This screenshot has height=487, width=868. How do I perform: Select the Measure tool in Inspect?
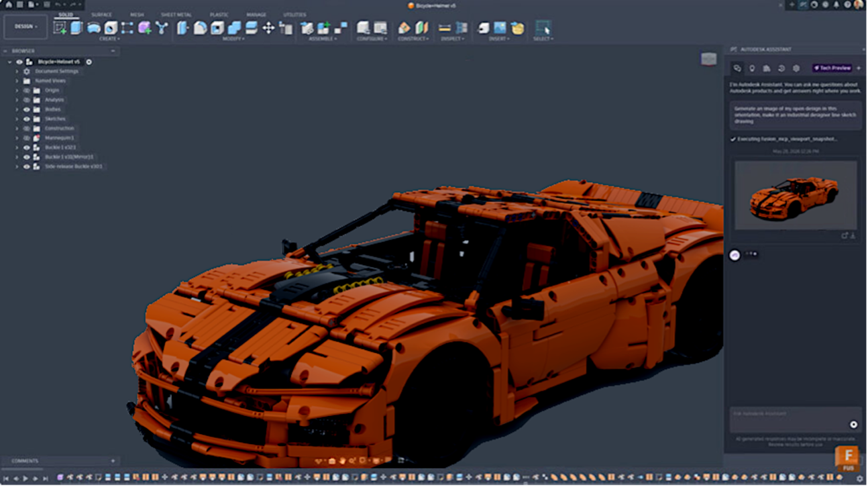[x=444, y=28]
